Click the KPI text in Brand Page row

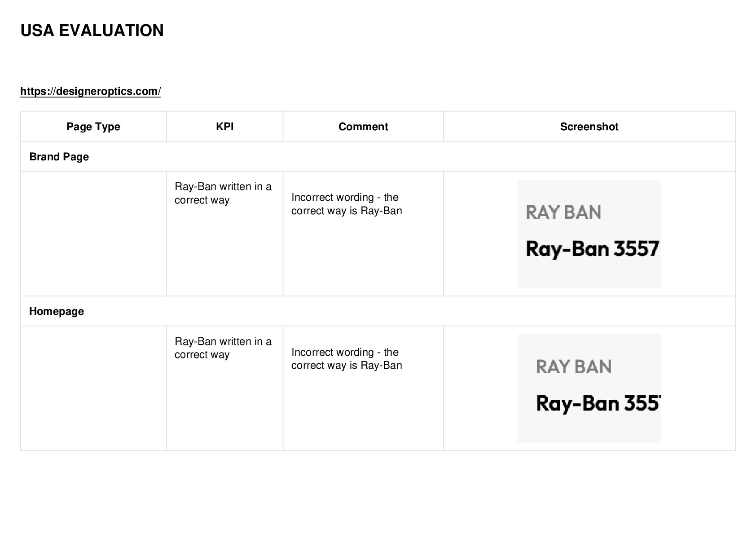(x=223, y=193)
